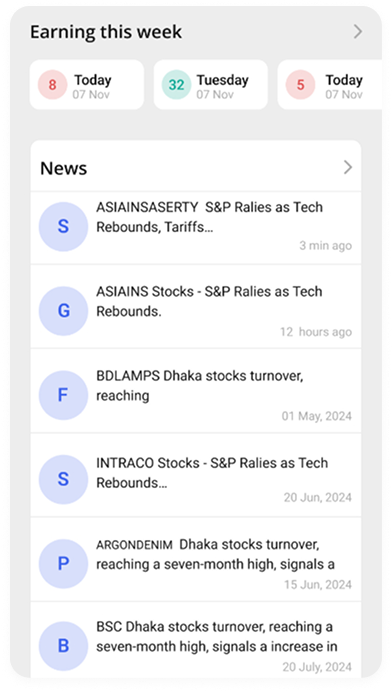Open BDLAMPS Dhaka stocks turnover headline
This screenshot has height=692, width=392.
coord(200,386)
